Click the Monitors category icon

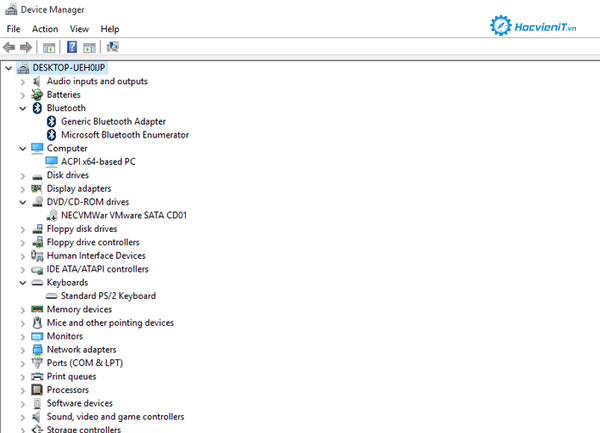(x=37, y=336)
